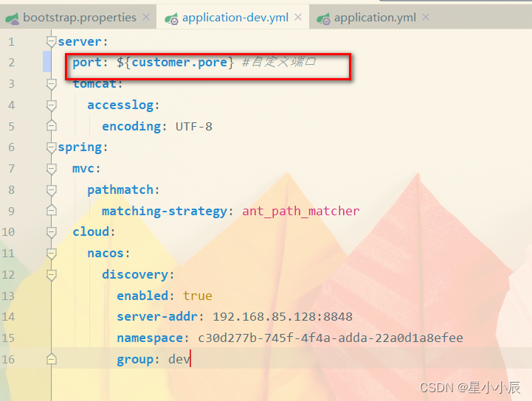Collapse the server block fold marker
Image resolution: width=532 pixels, height=401 pixels.
tap(51, 42)
